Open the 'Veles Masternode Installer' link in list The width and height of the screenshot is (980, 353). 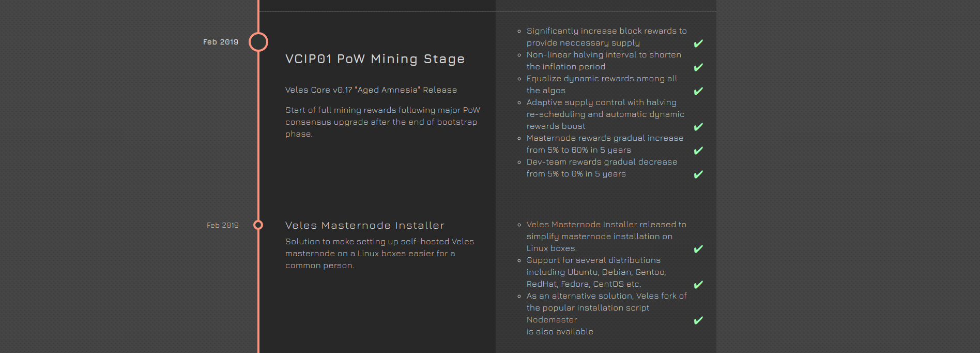[x=581, y=225]
